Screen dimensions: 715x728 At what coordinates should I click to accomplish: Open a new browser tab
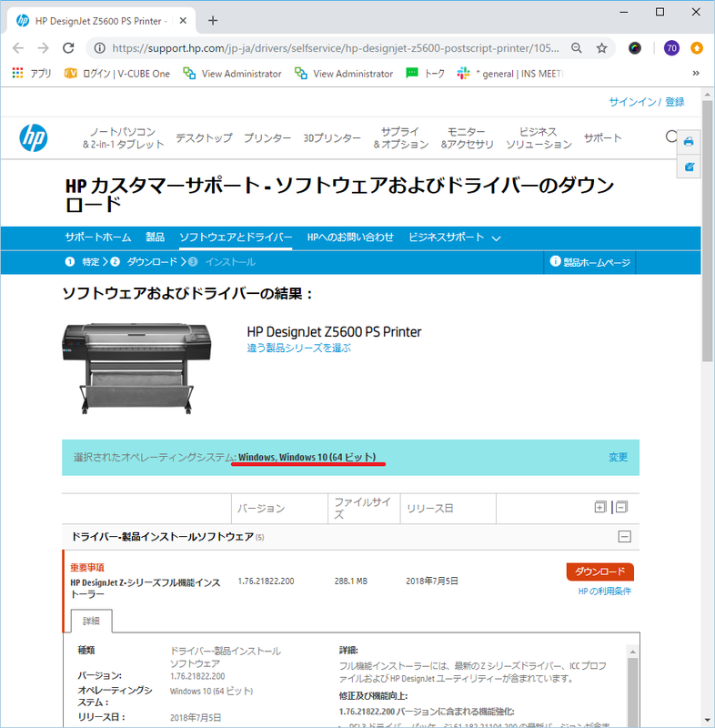point(213,20)
